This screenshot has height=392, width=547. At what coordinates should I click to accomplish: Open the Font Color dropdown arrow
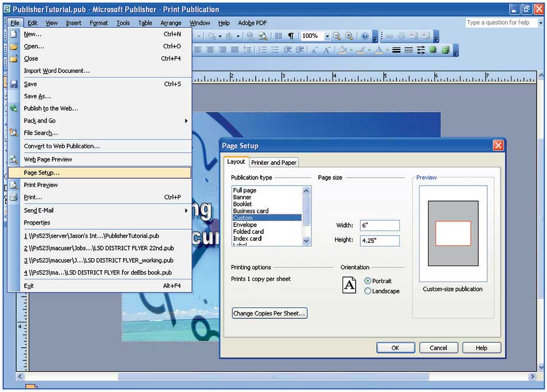click(387, 50)
